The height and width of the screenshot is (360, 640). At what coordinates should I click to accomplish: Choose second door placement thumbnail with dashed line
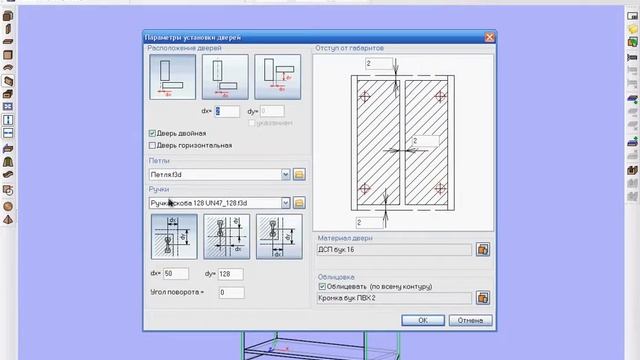coord(225,77)
